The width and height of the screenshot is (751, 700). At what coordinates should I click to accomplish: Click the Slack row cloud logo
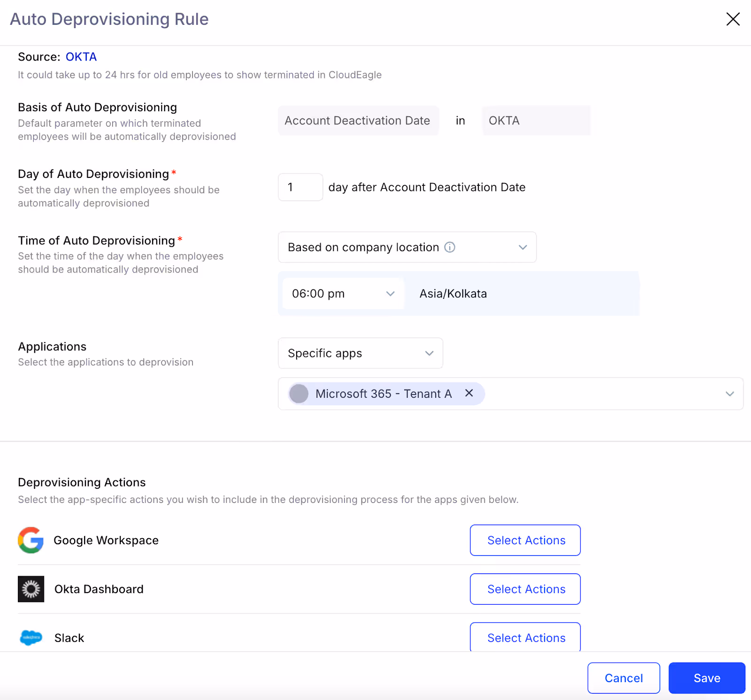31,638
